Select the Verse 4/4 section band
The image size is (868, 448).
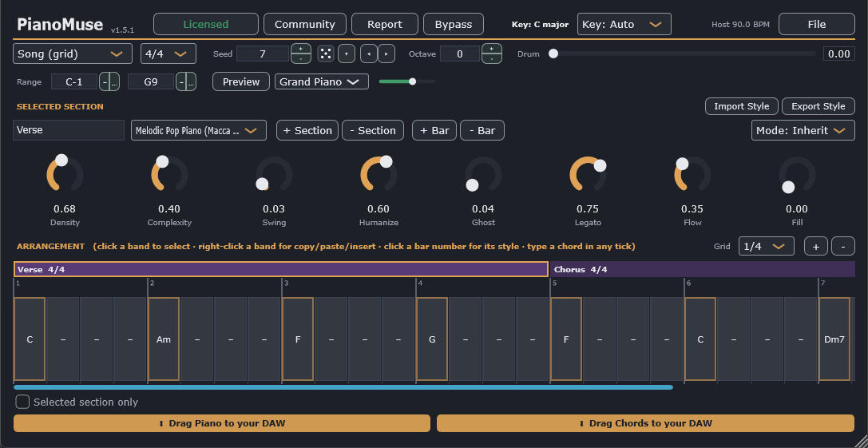(280, 269)
